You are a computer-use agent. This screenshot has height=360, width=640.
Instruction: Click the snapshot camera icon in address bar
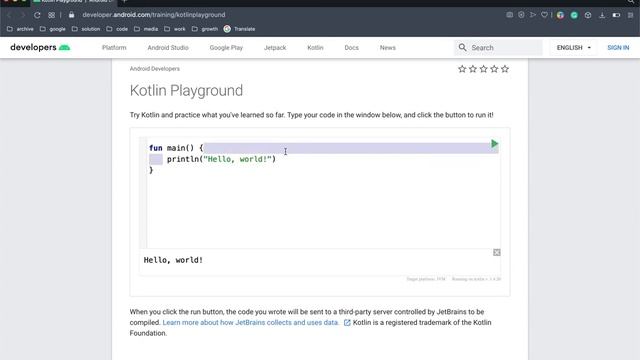509,15
